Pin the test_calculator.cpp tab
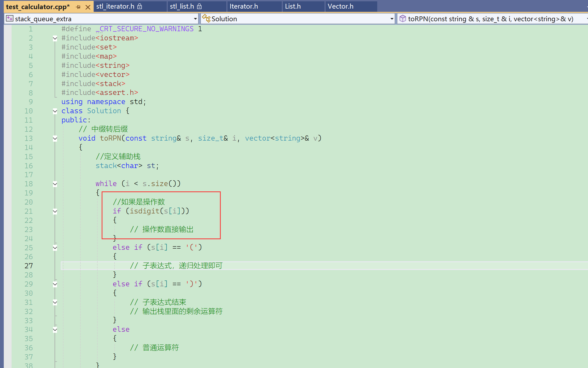Image resolution: width=588 pixels, height=368 pixels. coord(78,7)
